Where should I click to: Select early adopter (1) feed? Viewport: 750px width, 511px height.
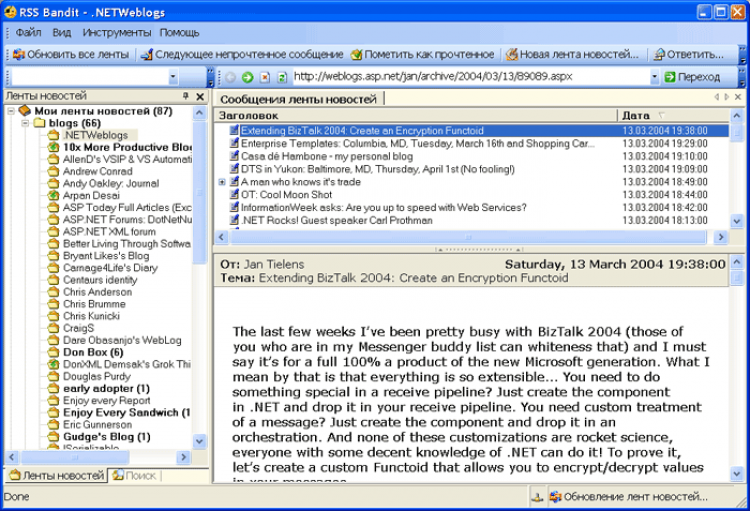pyautogui.click(x=106, y=389)
